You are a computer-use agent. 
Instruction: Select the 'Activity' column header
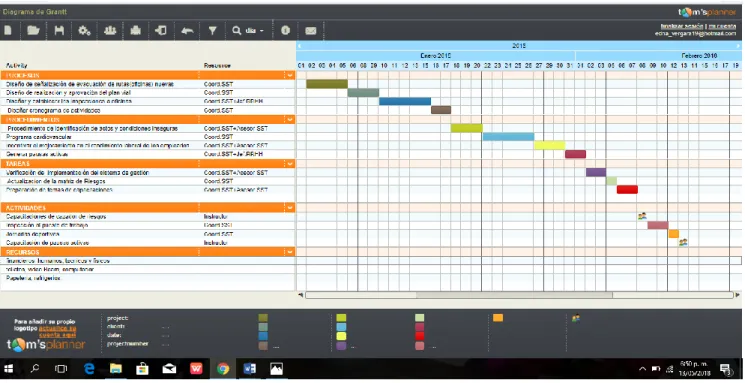pos(17,66)
